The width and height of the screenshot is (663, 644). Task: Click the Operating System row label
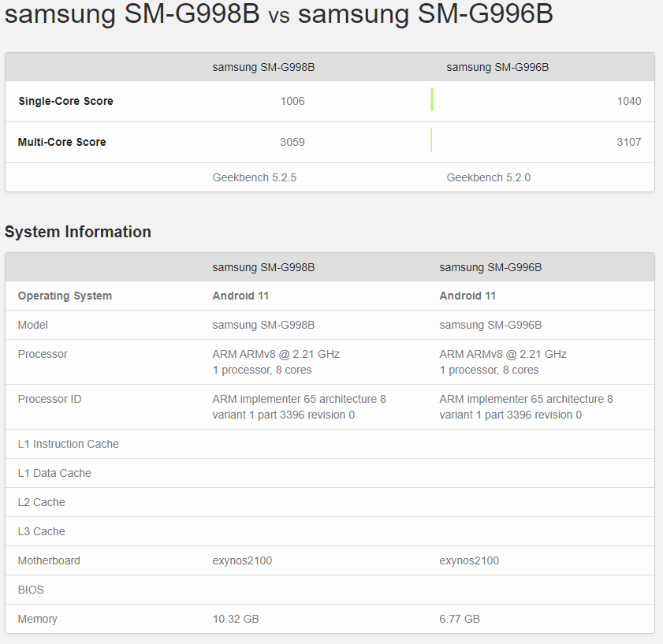65,296
